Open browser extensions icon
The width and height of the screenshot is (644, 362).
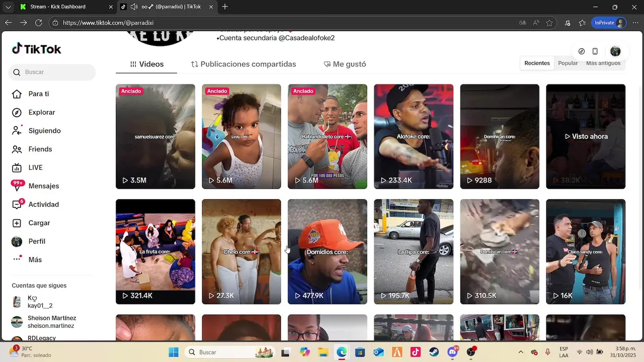(568, 23)
